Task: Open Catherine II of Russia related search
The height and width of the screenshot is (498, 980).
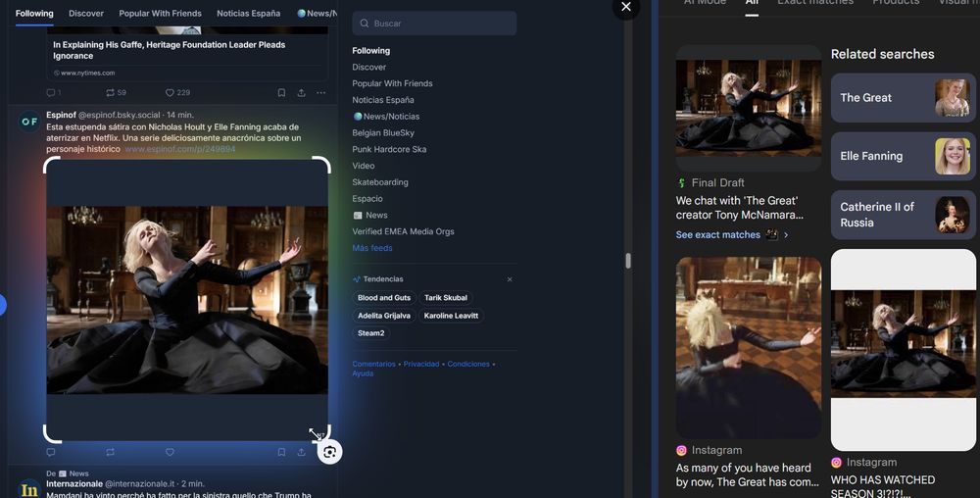Action: 903,215
